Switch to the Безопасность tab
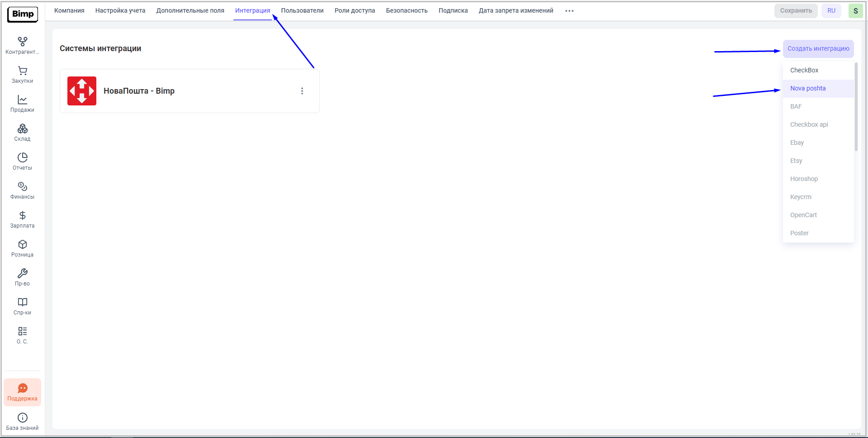 (407, 11)
